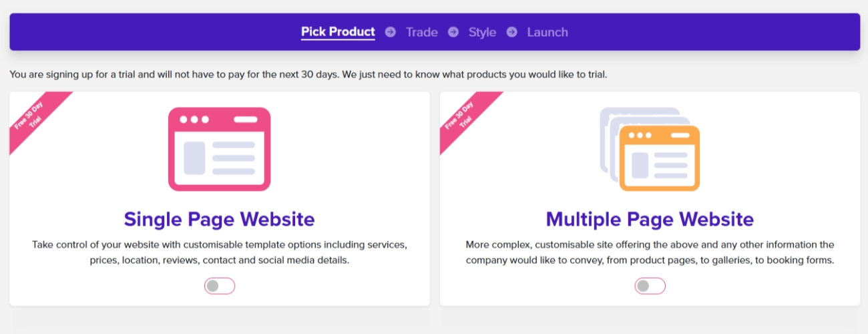Click the Multiple Page Website description text

(650, 253)
